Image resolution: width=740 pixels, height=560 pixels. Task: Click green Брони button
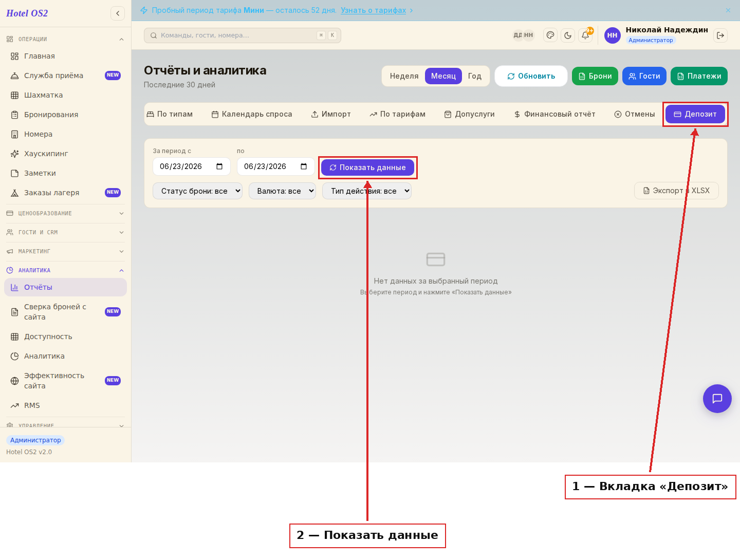pos(595,76)
